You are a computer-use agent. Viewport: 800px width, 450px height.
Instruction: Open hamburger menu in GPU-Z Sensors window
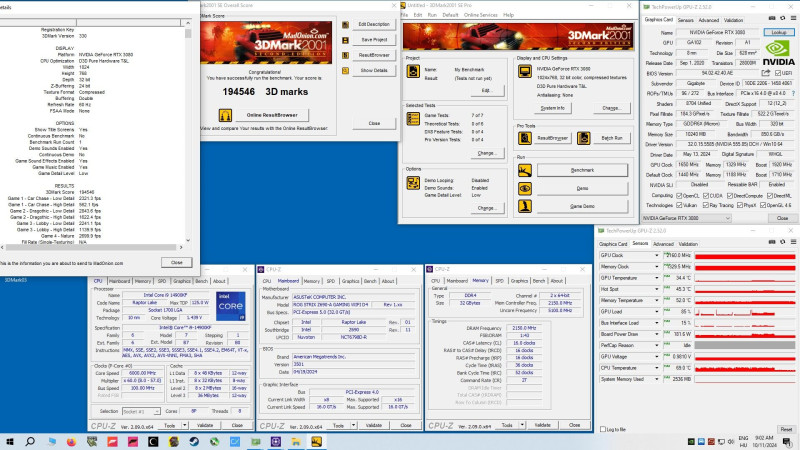tap(793, 242)
